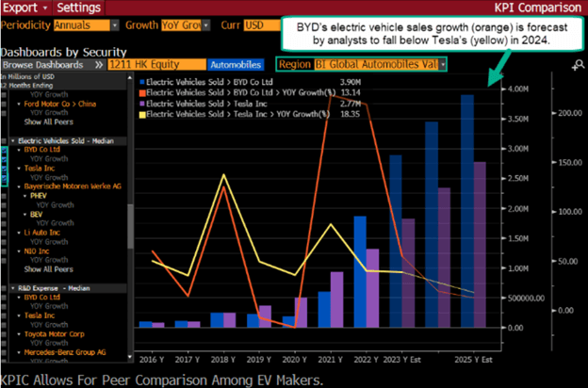Select the BEV row

(37, 215)
